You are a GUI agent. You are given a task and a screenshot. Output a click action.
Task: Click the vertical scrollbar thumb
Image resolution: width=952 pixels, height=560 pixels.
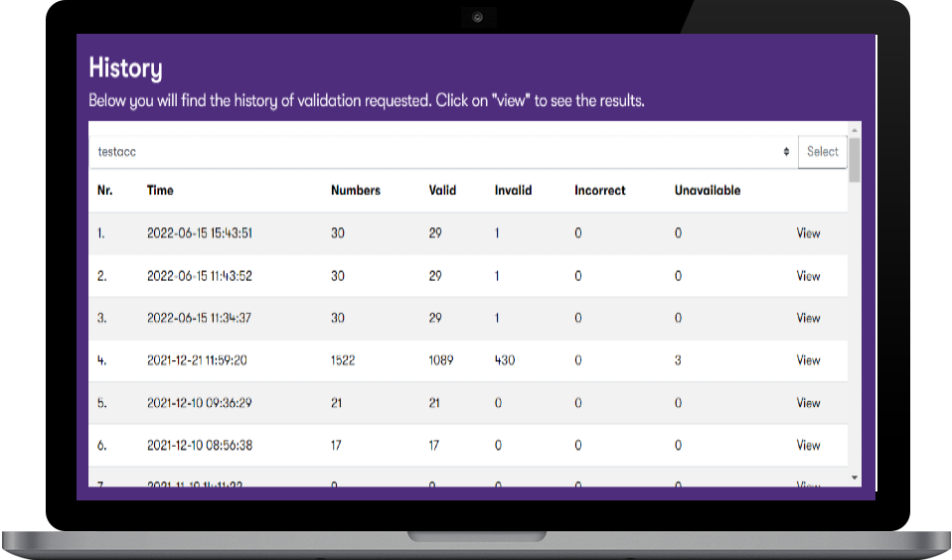click(x=855, y=159)
